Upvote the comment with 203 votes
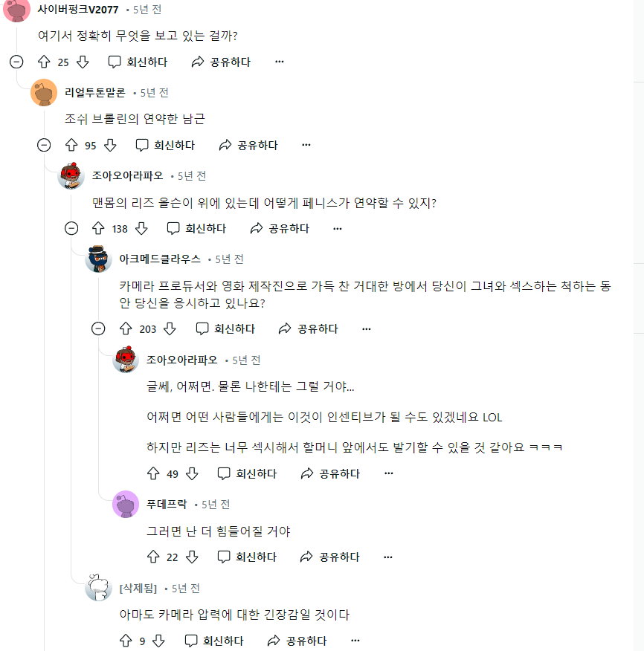 [126, 328]
